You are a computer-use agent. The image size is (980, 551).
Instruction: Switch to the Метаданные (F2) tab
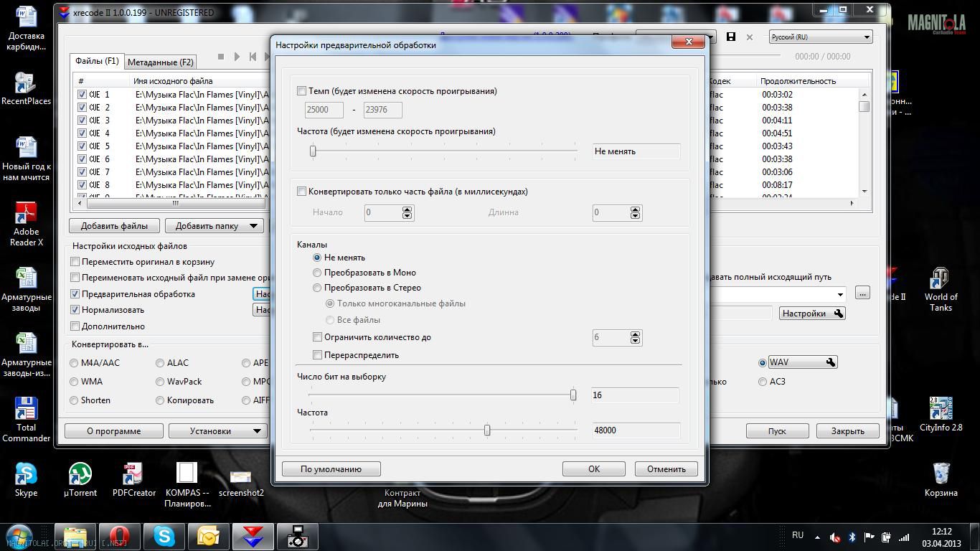160,62
